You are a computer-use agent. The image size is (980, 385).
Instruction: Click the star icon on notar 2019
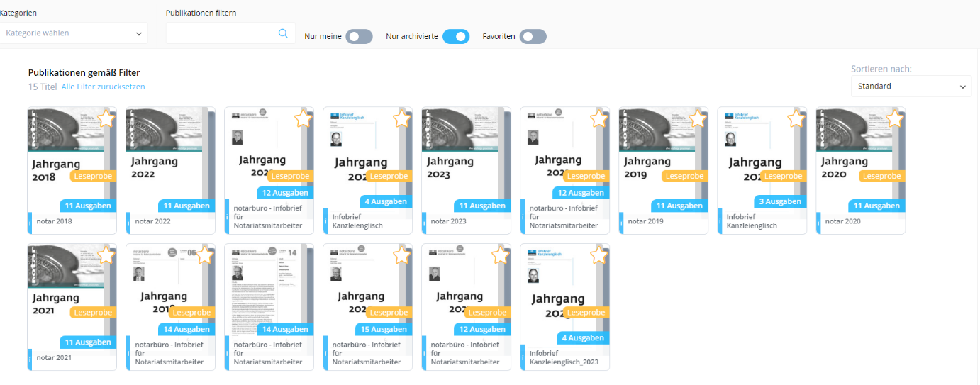click(698, 118)
